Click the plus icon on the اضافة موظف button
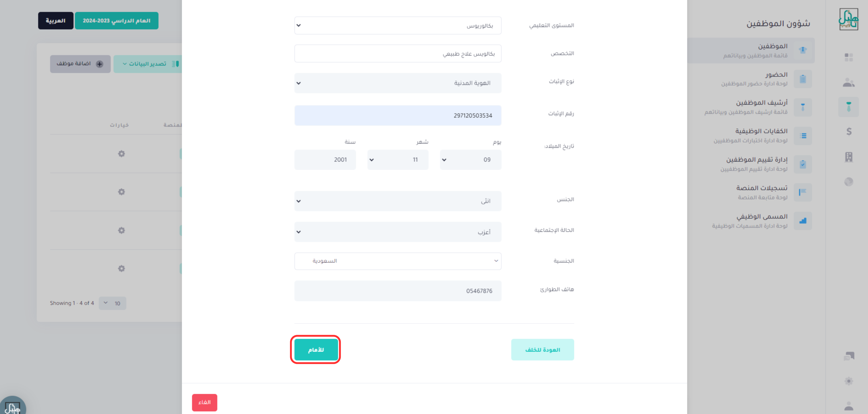This screenshot has height=414, width=868. click(x=99, y=64)
